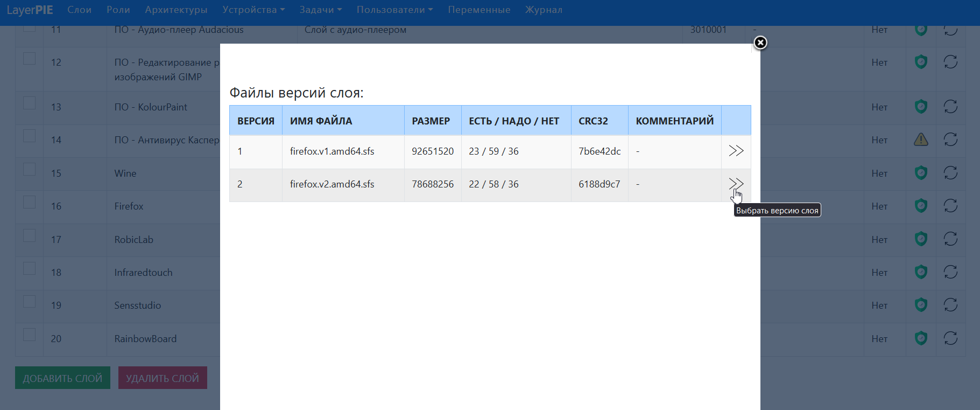Open the Задачи dropdown menu

click(x=321, y=10)
